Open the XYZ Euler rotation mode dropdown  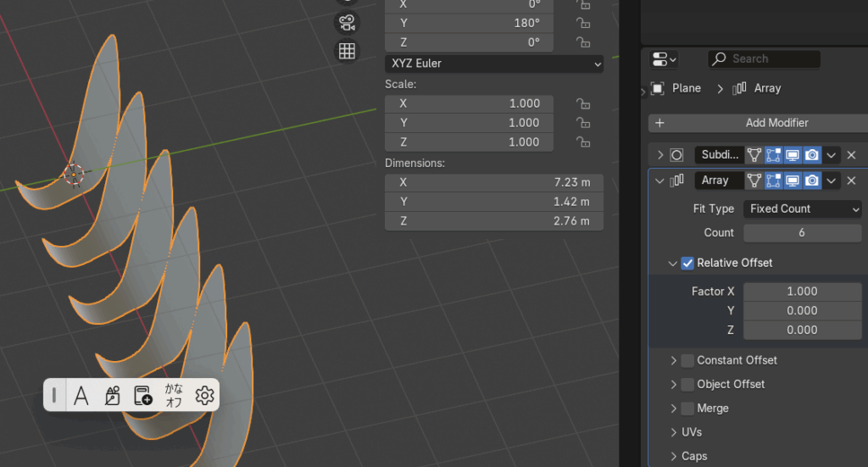coord(494,64)
